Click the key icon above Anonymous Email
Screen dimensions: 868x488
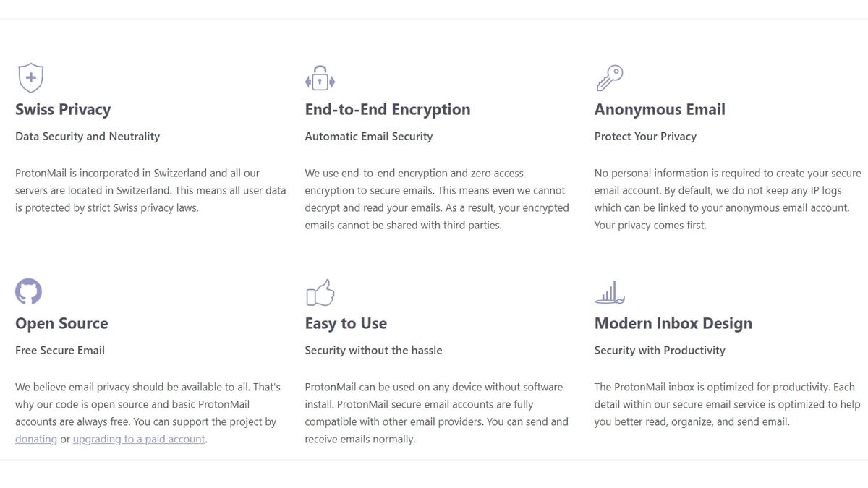coord(609,76)
